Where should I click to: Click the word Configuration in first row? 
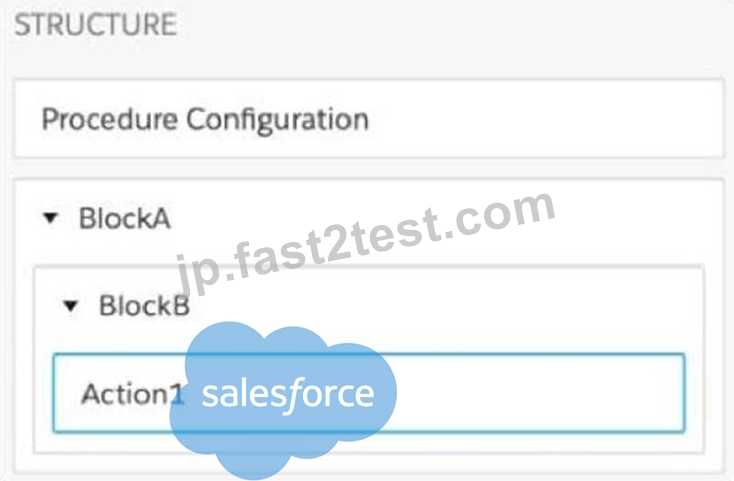[x=278, y=121]
